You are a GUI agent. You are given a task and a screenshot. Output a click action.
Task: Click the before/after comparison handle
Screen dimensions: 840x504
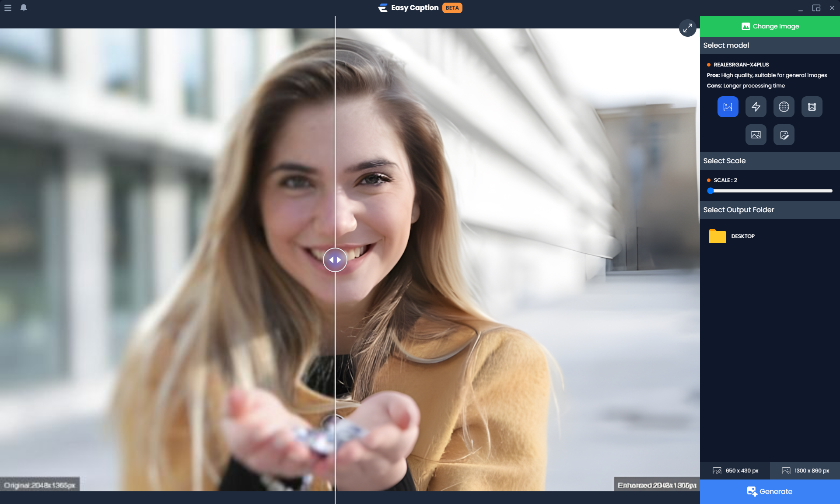pos(335,260)
